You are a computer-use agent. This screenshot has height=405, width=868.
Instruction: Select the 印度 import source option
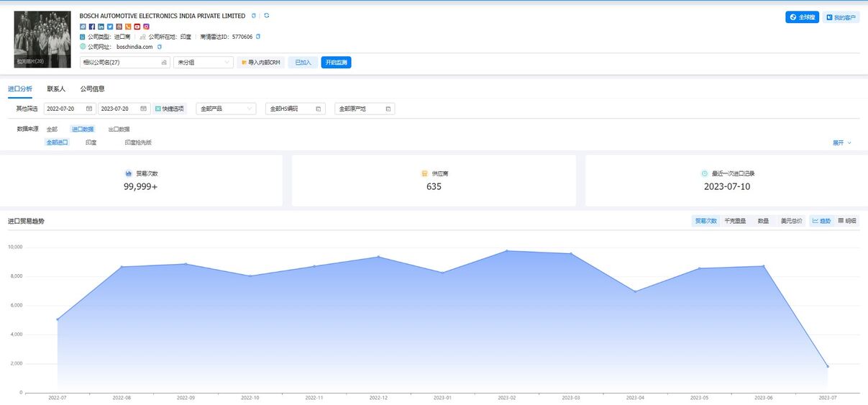pyautogui.click(x=91, y=142)
